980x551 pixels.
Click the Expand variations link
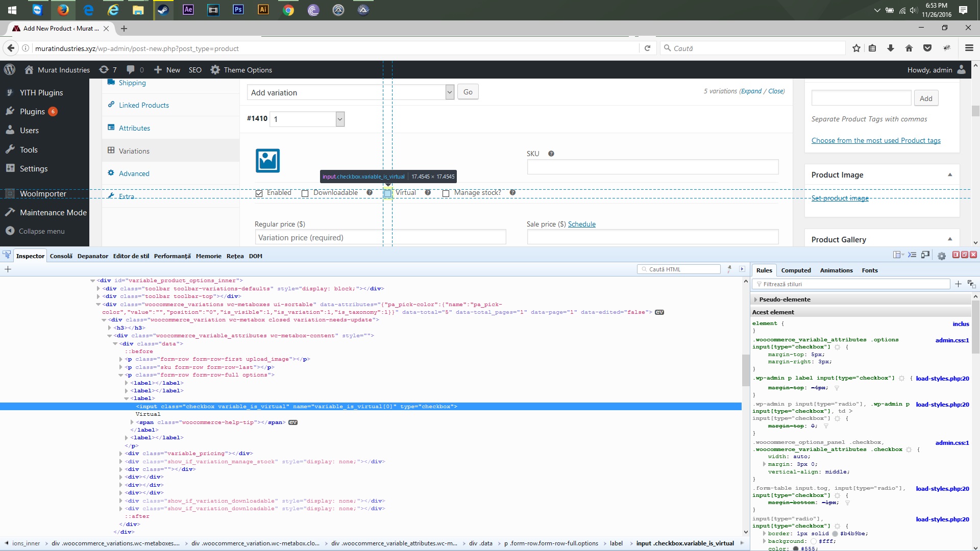click(751, 91)
